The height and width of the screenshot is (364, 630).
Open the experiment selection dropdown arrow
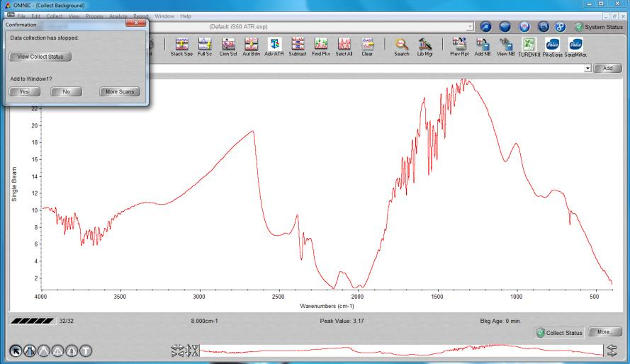click(470, 26)
